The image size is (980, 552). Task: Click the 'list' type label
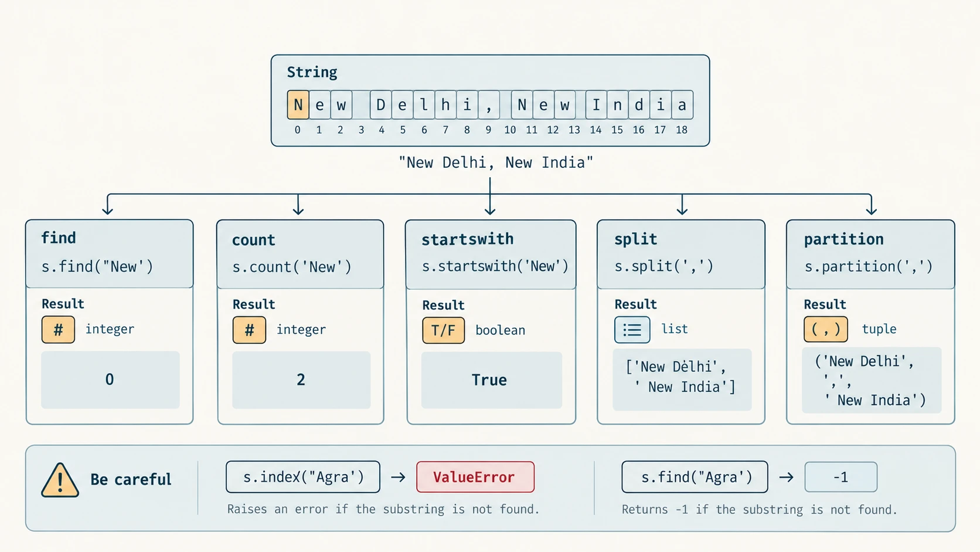point(675,329)
